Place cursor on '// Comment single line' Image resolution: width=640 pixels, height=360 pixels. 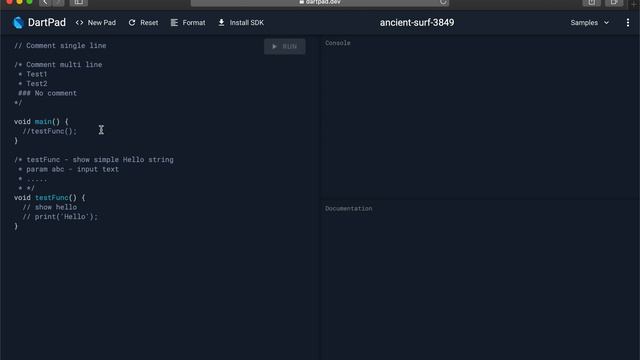click(60, 46)
